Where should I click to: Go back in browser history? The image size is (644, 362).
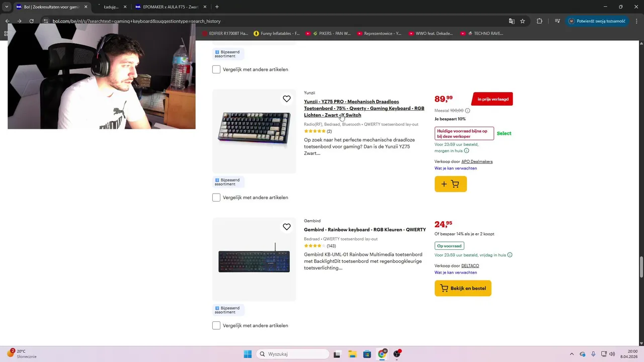pyautogui.click(x=7, y=21)
